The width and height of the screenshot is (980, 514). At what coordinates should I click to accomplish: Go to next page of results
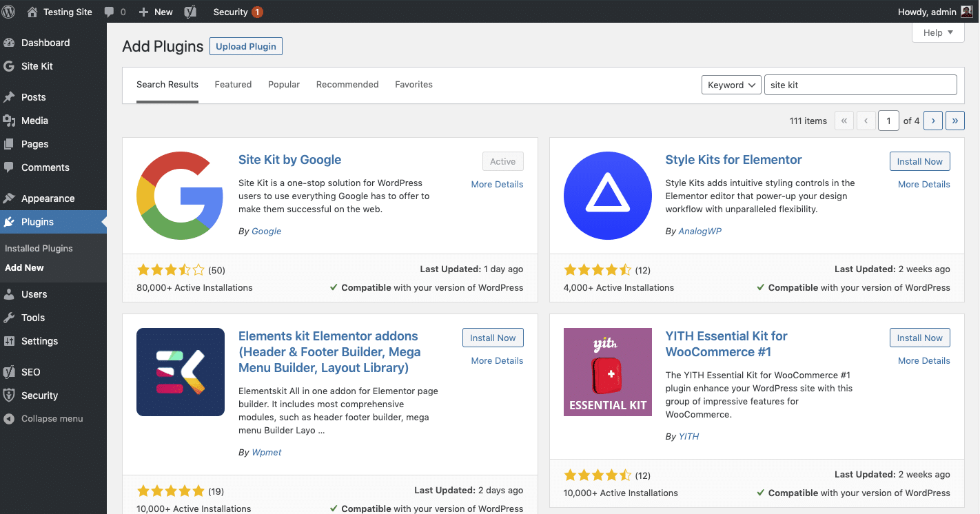933,121
